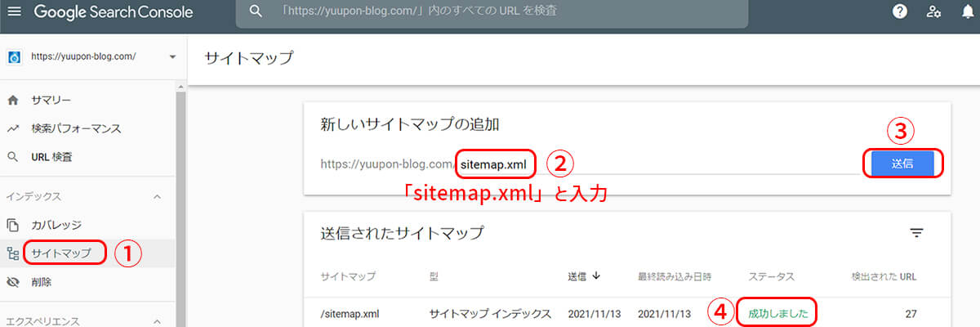Click the magnifier icon in the URL inspection bar

pos(256,11)
